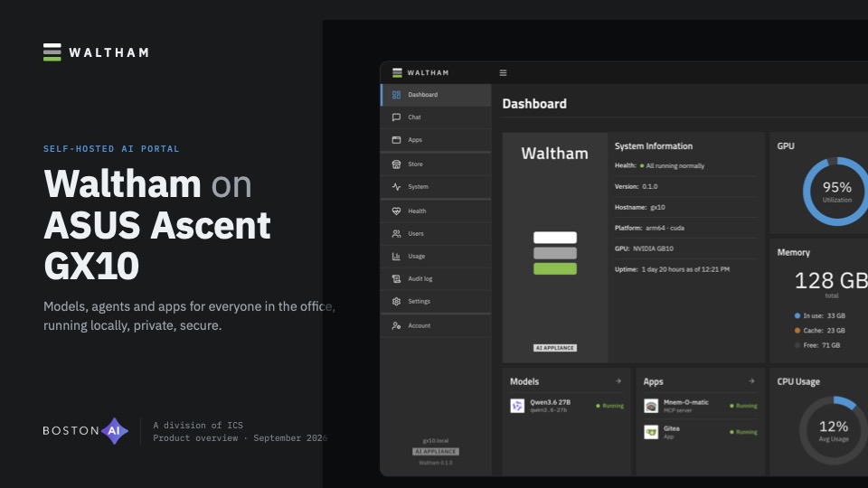
Task: Click the Chat bubble icon in sidebar
Action: pos(396,117)
